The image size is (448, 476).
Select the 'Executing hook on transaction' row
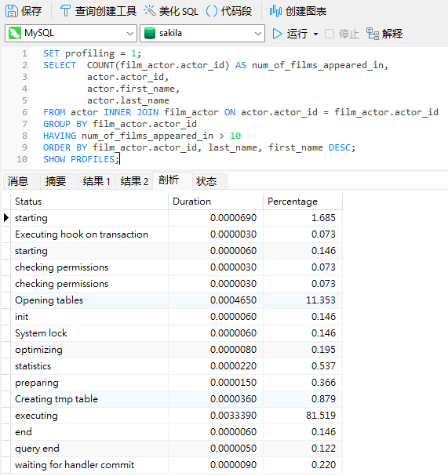click(x=172, y=234)
